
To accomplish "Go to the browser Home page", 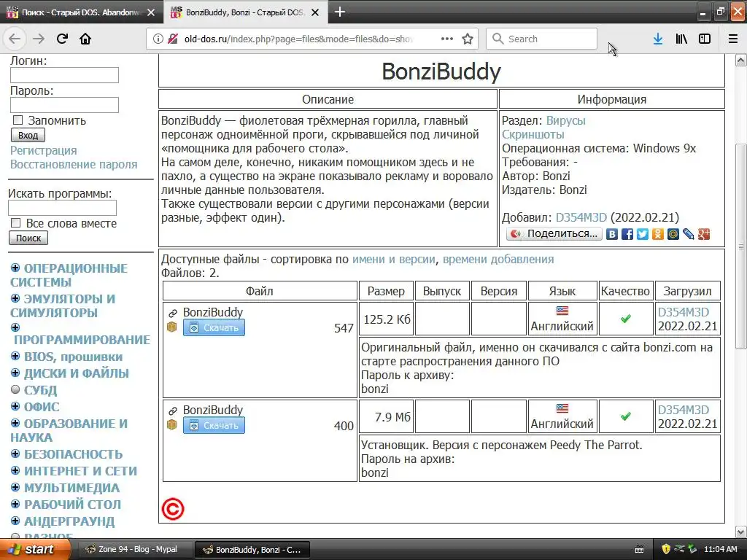I will pyautogui.click(x=85, y=39).
